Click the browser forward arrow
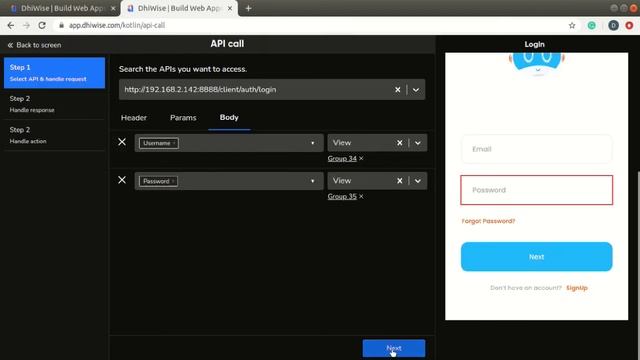Image resolution: width=640 pixels, height=360 pixels. tap(27, 25)
